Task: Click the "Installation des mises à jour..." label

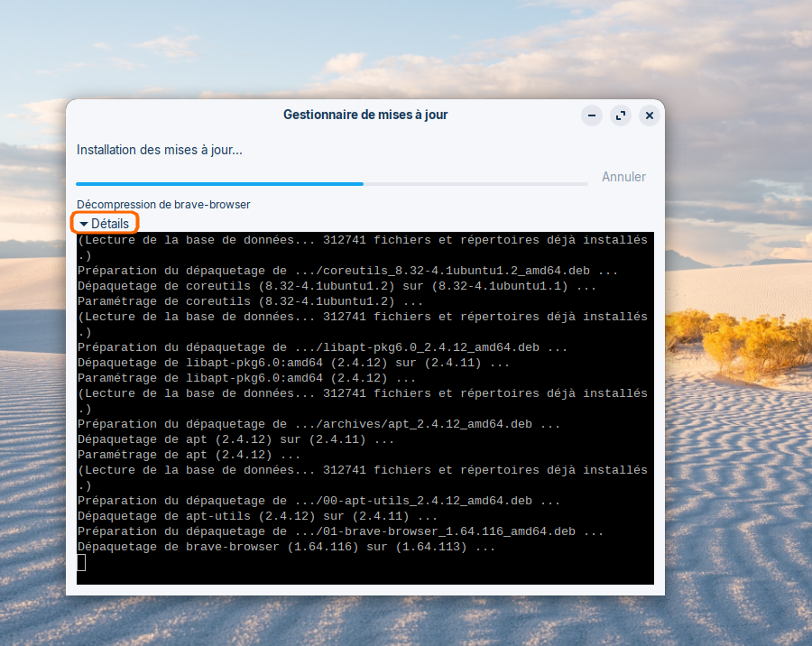Action: tap(159, 150)
